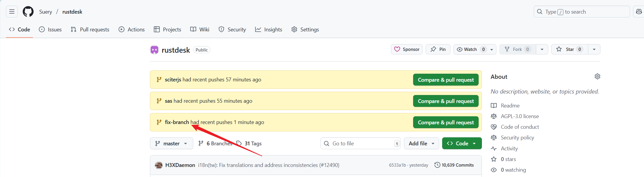
Task: Open the green Code clone dropdown
Action: point(462,143)
